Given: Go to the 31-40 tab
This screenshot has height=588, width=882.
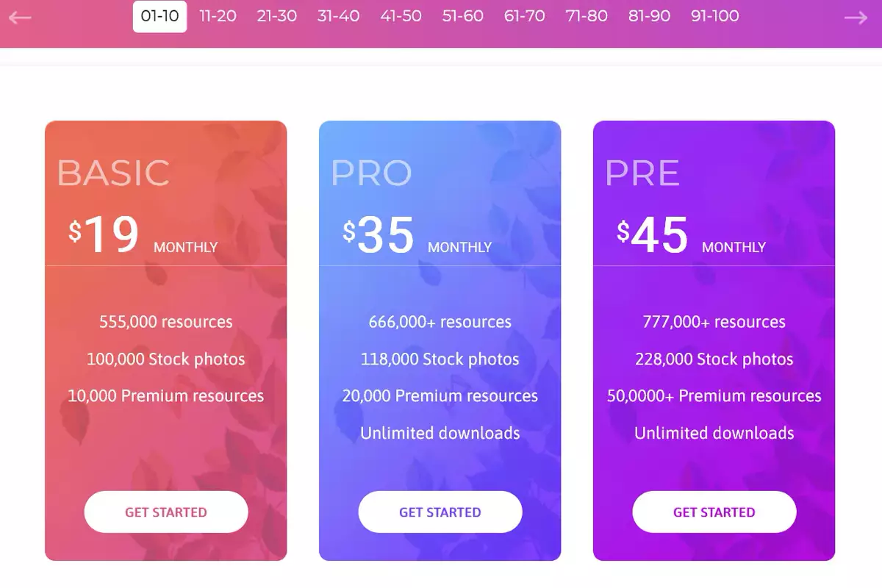Looking at the screenshot, I should [x=338, y=16].
